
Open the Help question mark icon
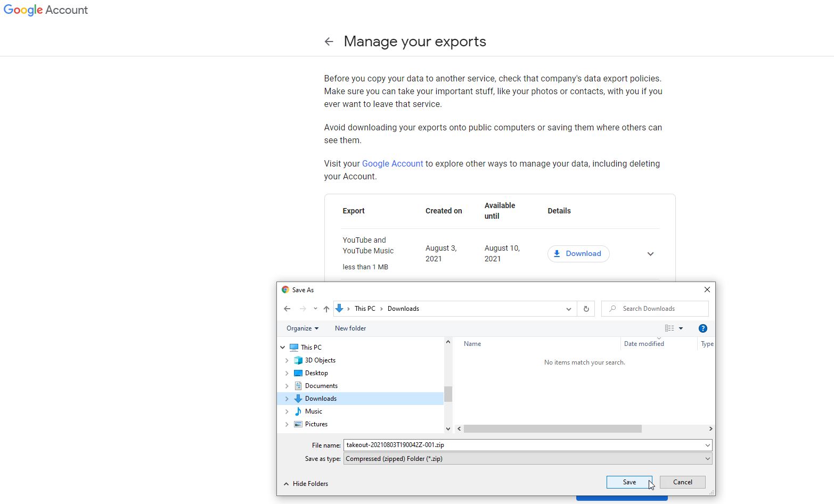click(x=703, y=328)
